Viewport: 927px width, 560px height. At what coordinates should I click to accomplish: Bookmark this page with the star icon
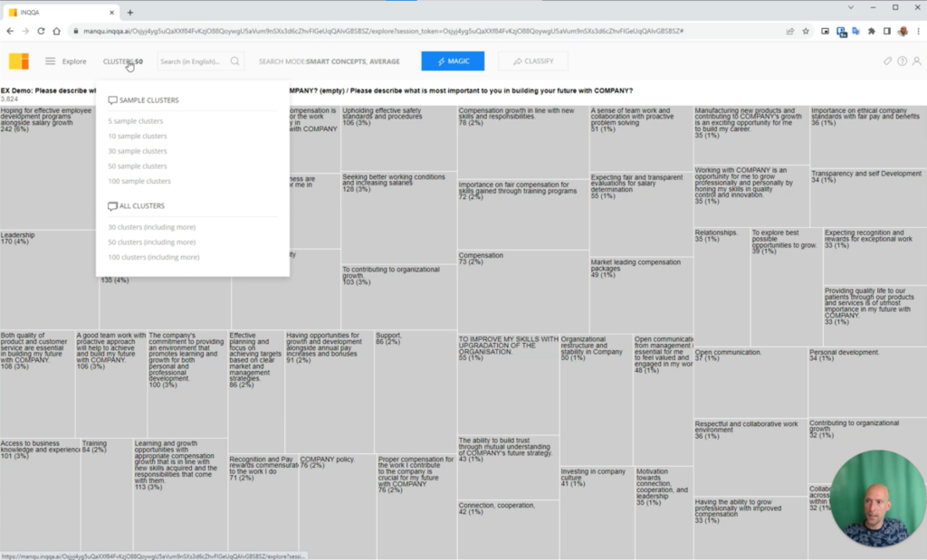click(x=805, y=32)
